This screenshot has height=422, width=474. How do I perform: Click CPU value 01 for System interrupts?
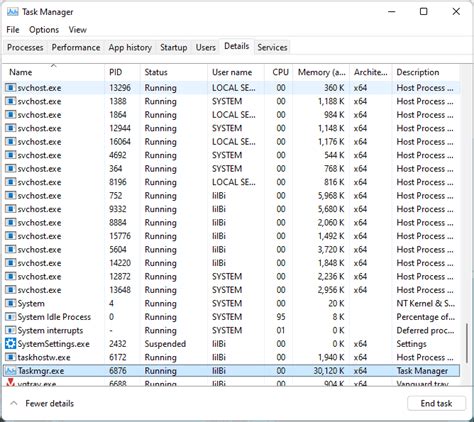pos(281,330)
